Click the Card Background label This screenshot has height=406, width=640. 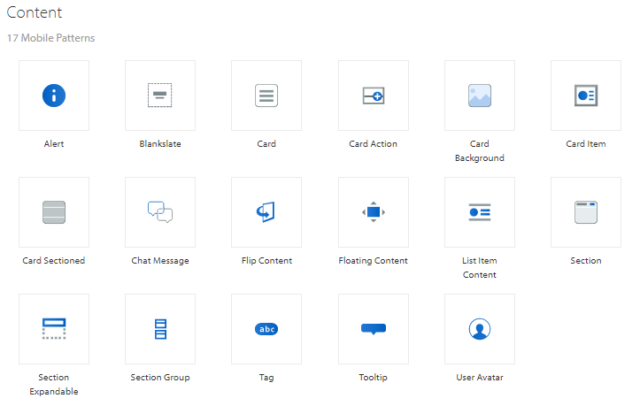[480, 151]
